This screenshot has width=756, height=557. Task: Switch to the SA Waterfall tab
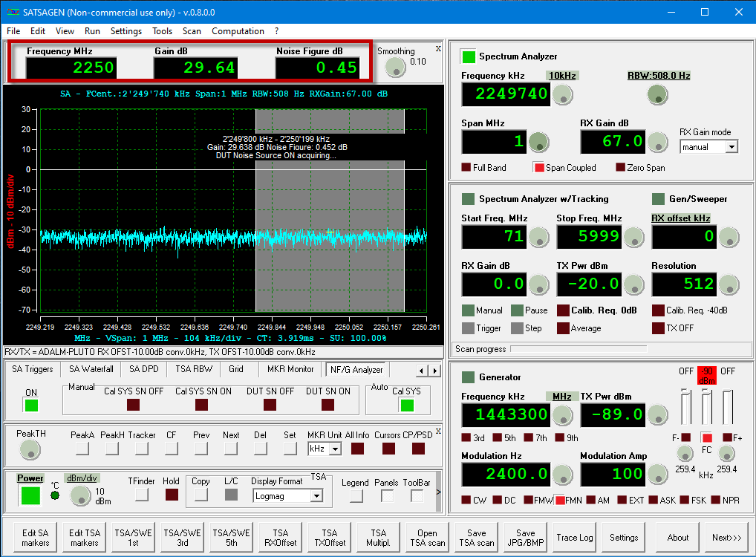point(91,369)
